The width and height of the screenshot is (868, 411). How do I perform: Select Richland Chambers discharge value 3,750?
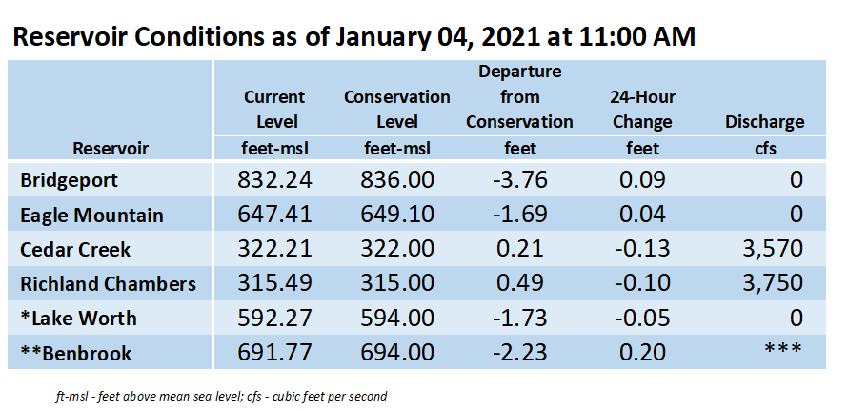[x=772, y=283]
